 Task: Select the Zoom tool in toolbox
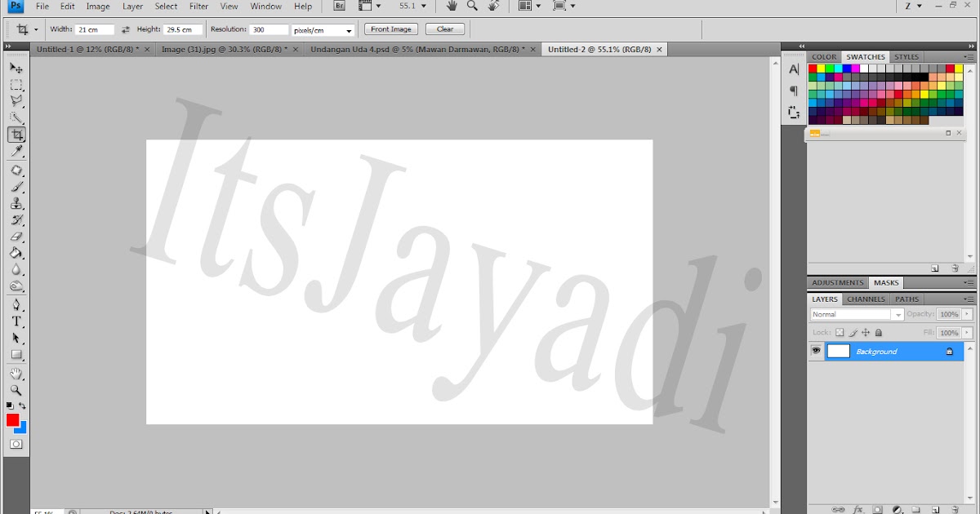[x=16, y=390]
